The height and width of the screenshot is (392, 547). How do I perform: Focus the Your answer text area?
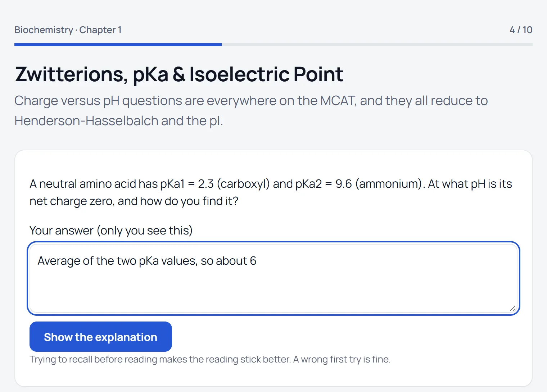pos(273,278)
